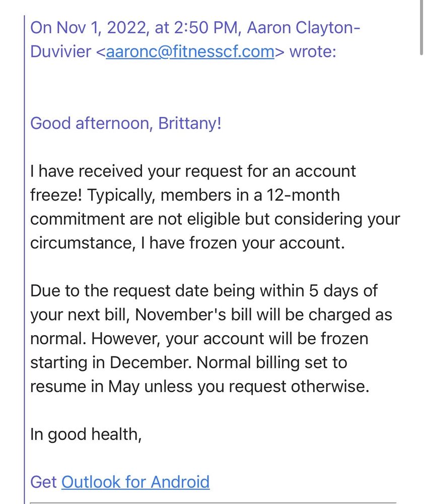Screen dimensions: 426x504
Task: Click the "Good afternoon, Brittany!" greeting line
Action: point(126,123)
